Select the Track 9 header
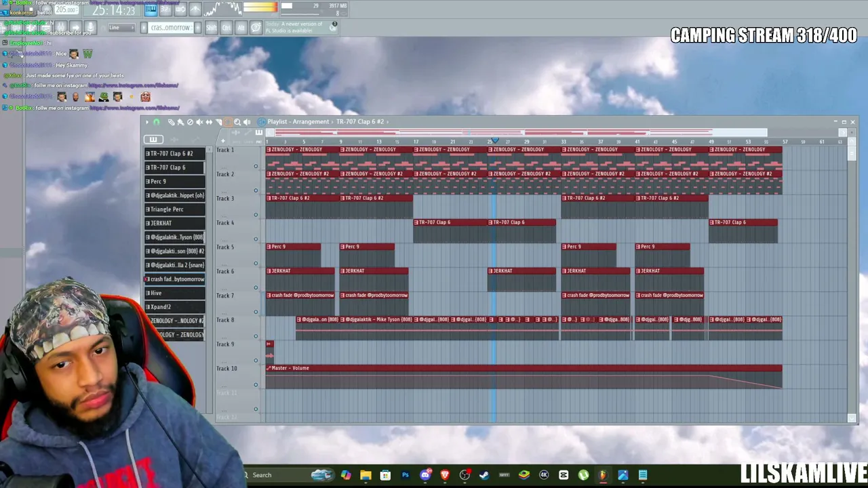Screen dimensions: 868x488 click(237, 352)
